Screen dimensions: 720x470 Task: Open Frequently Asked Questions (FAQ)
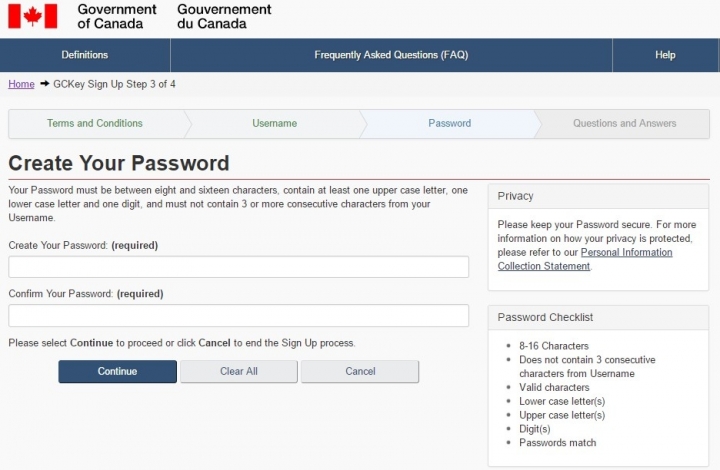tap(391, 55)
